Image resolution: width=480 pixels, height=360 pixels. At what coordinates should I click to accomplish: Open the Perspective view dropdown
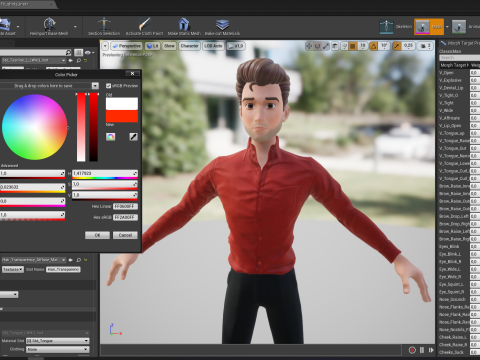coord(127,46)
